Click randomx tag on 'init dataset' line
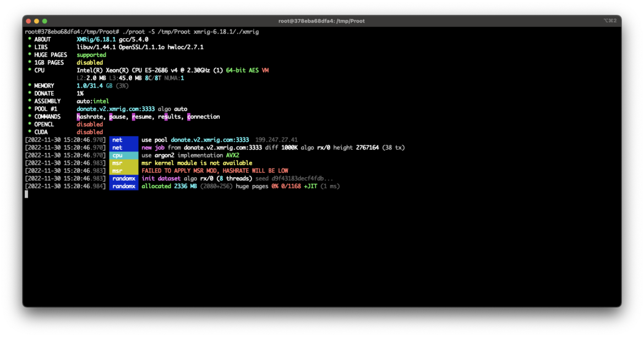The image size is (644, 337). click(124, 178)
